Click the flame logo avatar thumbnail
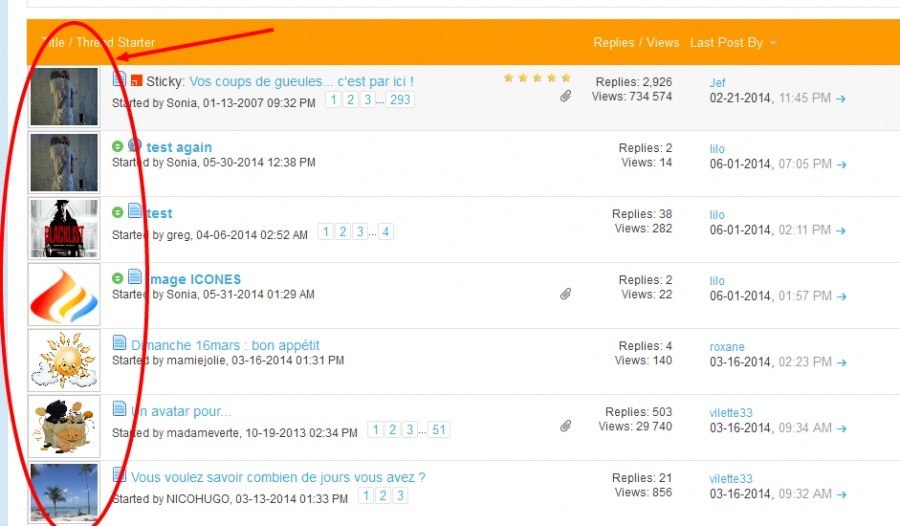The height and width of the screenshot is (526, 900). click(64, 294)
